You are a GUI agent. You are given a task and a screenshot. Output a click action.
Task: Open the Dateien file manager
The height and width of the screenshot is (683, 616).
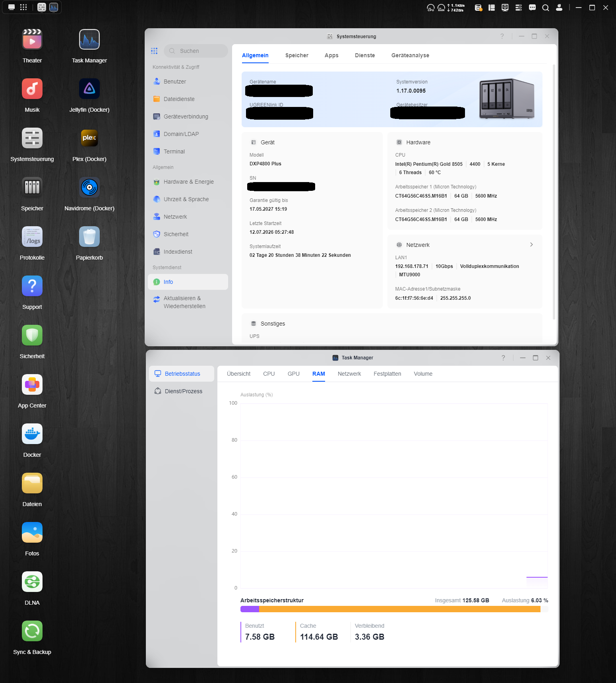(x=32, y=483)
